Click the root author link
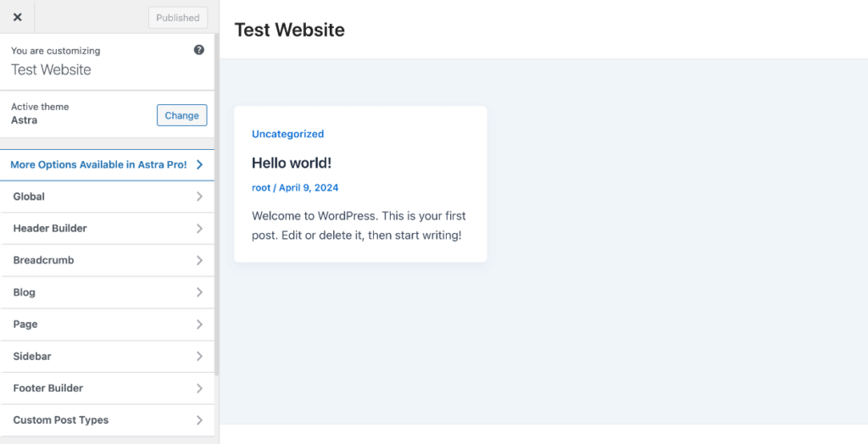868x444 pixels. (x=261, y=187)
